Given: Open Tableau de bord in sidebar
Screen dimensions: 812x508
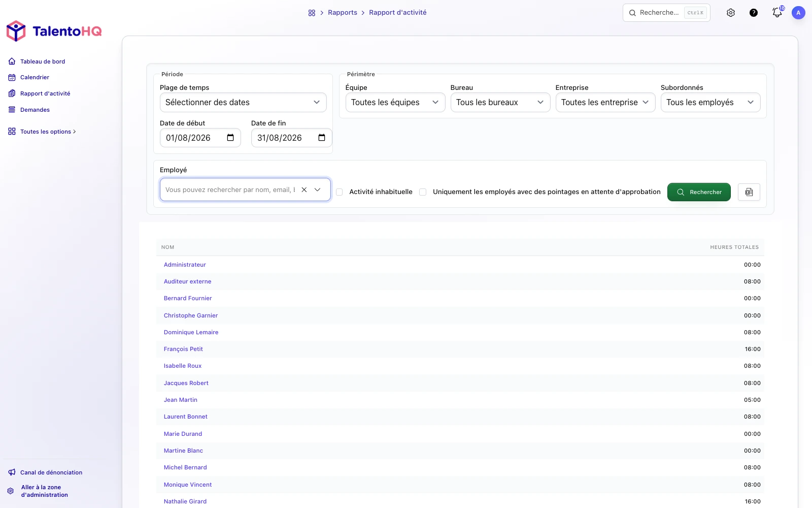Looking at the screenshot, I should point(37,61).
